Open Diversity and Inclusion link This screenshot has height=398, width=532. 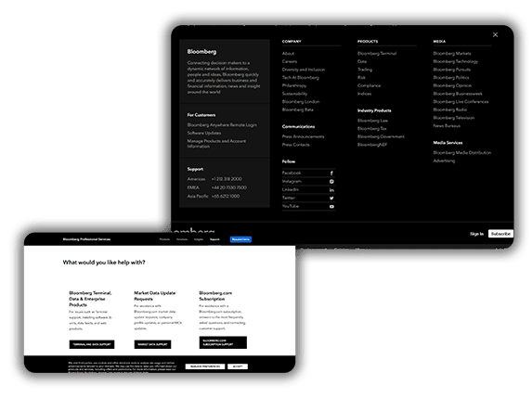[304, 70]
